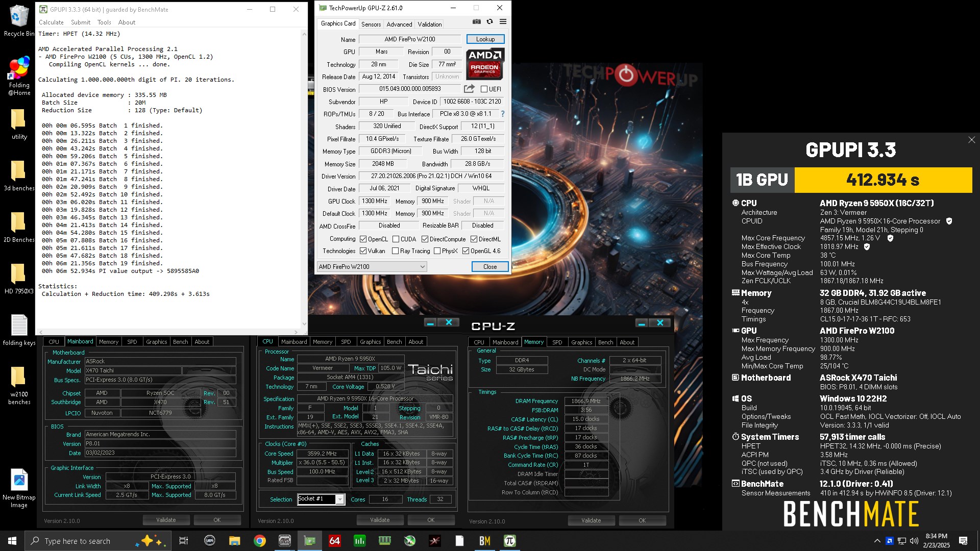Open the HD 7950X3 desktop folder
Viewport: 980px width, 551px height.
(19, 279)
